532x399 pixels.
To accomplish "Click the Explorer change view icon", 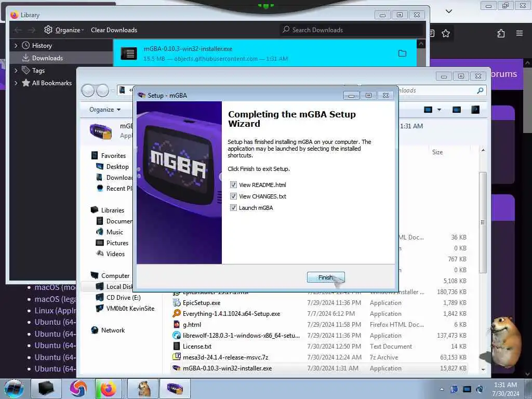I will click(x=428, y=110).
